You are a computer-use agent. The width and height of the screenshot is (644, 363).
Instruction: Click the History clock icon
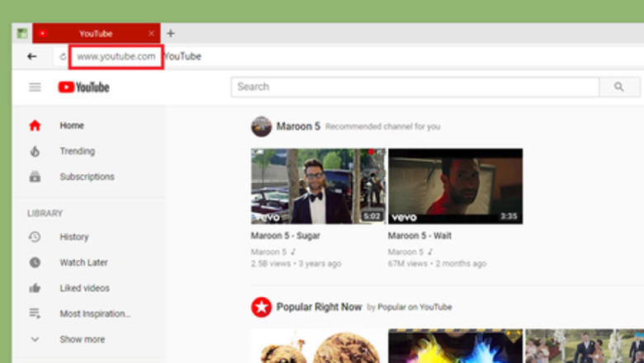tap(35, 237)
